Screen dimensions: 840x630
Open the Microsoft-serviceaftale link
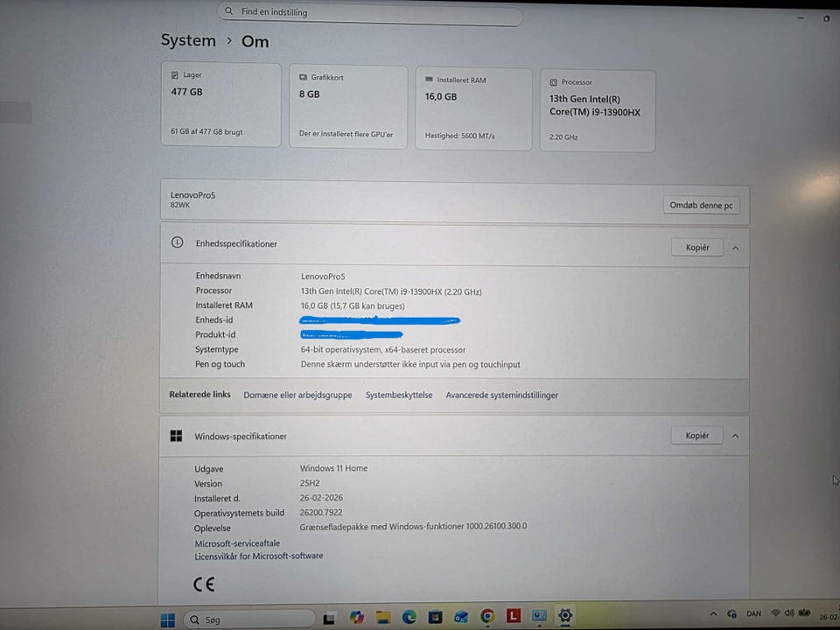coord(237,543)
